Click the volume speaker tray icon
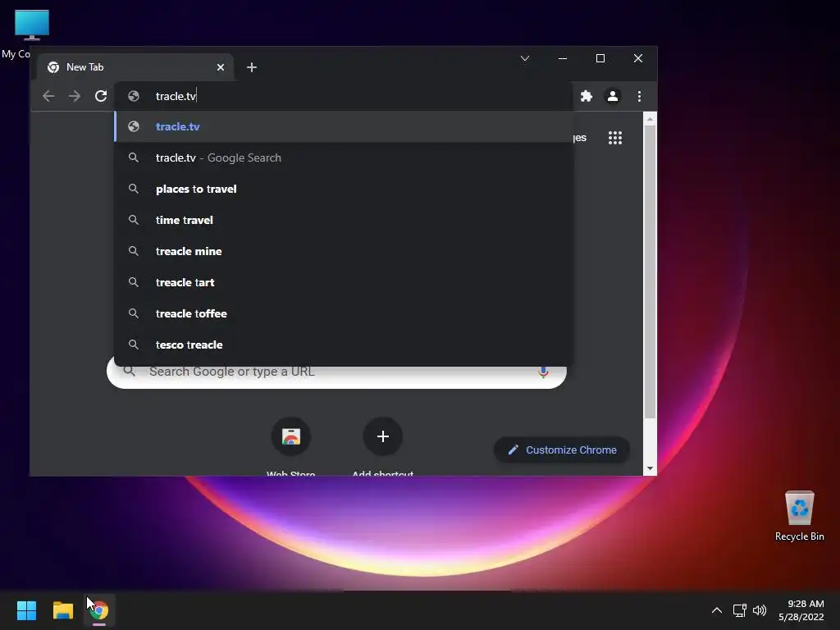This screenshot has width=840, height=630. [760, 610]
